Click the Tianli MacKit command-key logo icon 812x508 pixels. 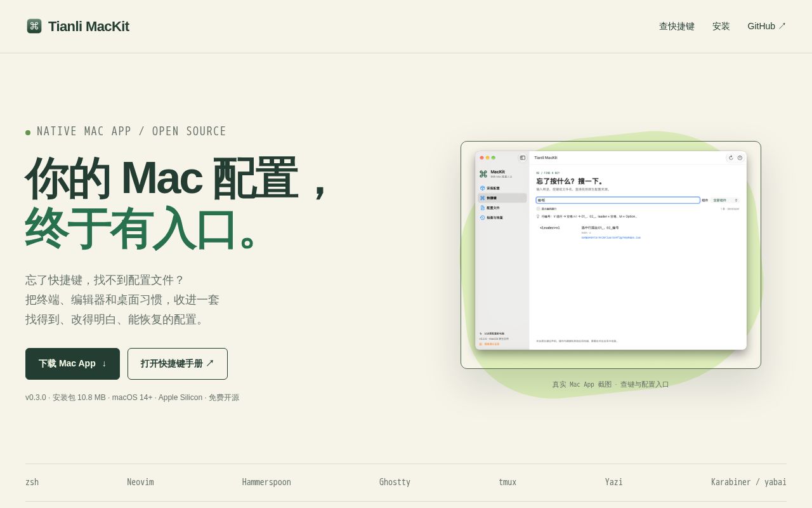pyautogui.click(x=34, y=26)
